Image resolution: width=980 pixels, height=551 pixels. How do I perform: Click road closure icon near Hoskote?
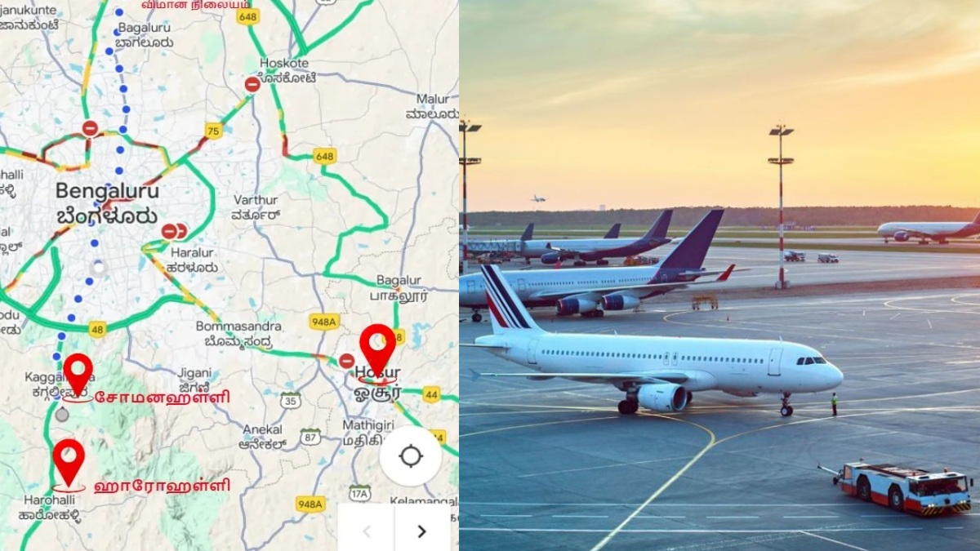252,84
